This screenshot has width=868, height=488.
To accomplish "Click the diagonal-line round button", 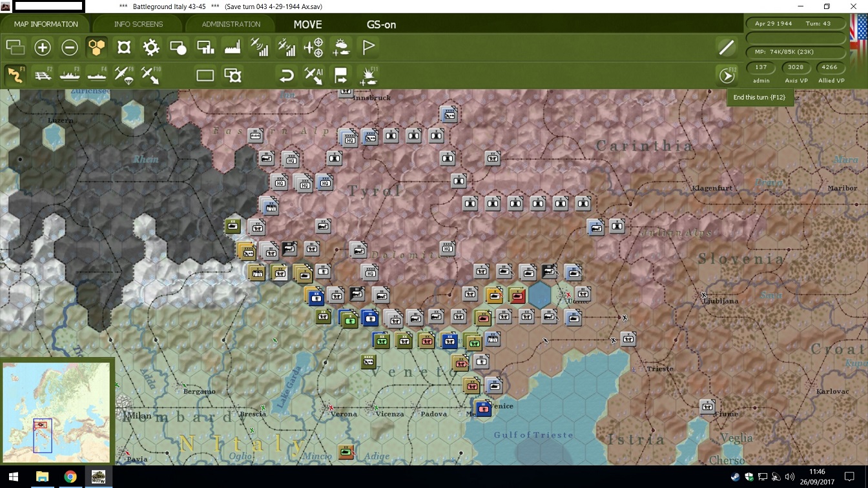I will coord(727,47).
